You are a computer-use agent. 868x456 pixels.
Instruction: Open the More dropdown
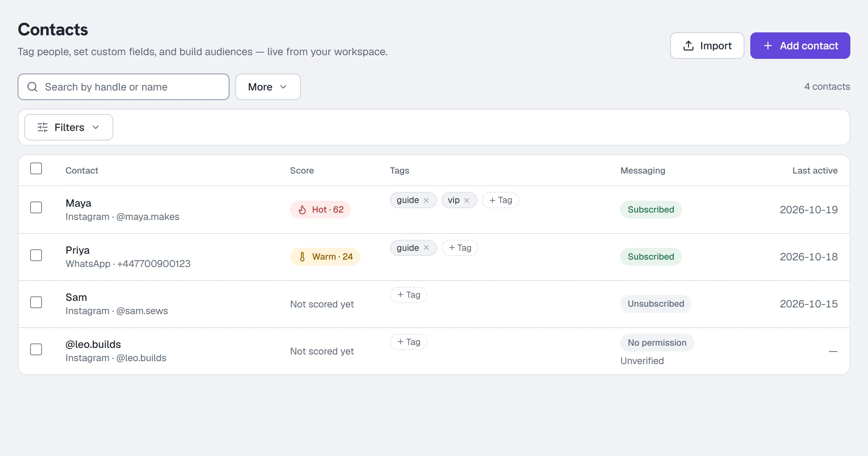(x=268, y=87)
